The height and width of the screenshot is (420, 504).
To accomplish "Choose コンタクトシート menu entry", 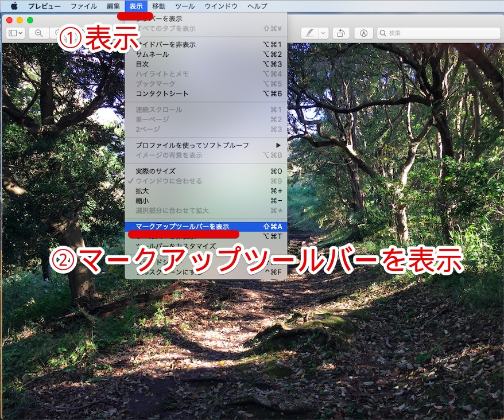I will (162, 94).
